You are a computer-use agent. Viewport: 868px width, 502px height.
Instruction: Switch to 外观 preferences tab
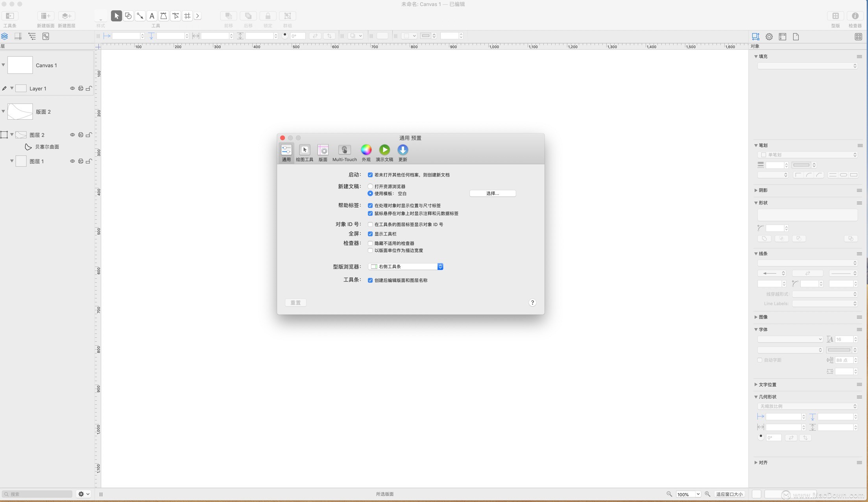pyautogui.click(x=366, y=152)
